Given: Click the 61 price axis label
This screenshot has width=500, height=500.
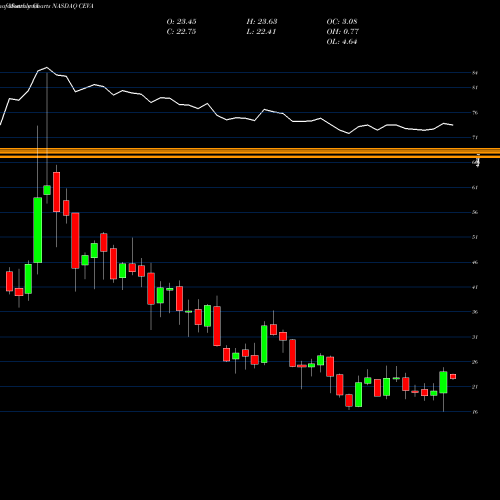Looking at the screenshot, I should [x=475, y=187].
